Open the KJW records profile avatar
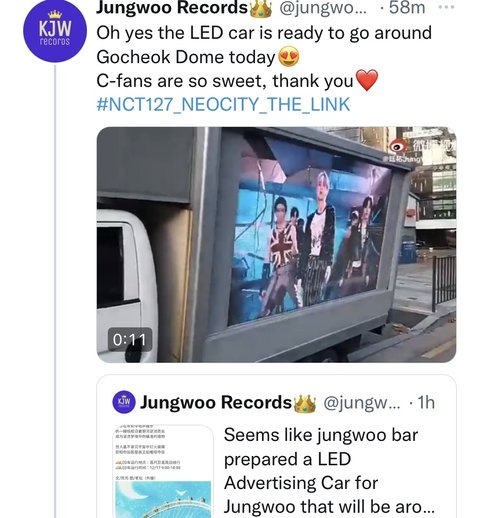This screenshot has height=518, width=480. pos(55,31)
